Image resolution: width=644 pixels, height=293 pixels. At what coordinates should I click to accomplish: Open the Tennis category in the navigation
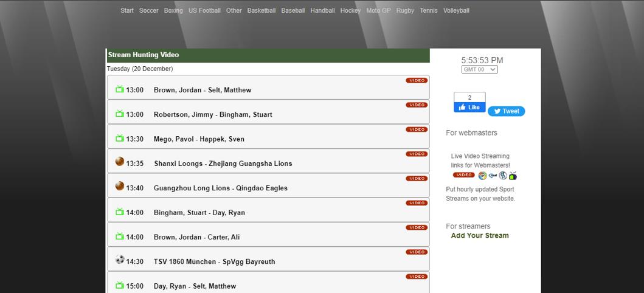tap(428, 10)
